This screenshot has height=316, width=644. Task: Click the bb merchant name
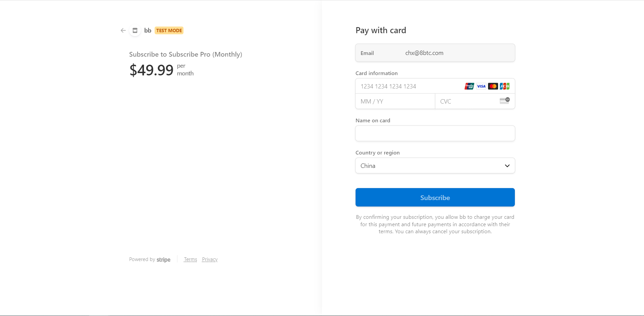click(148, 30)
